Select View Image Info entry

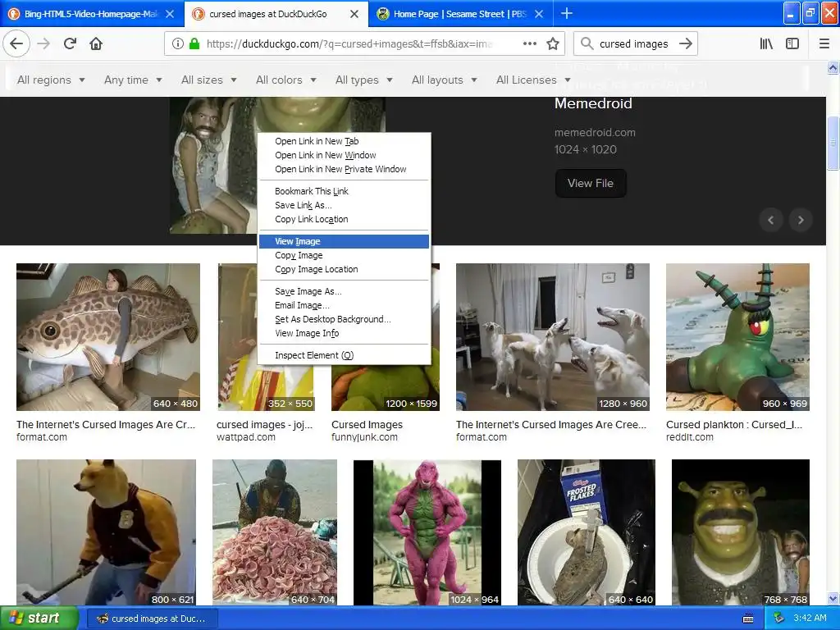(x=344, y=333)
